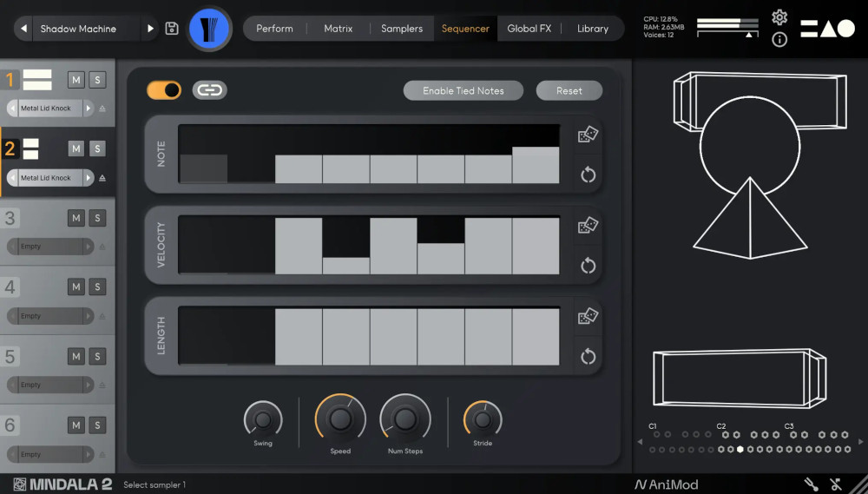
Task: Open the Samplers tab
Action: pyautogui.click(x=402, y=29)
